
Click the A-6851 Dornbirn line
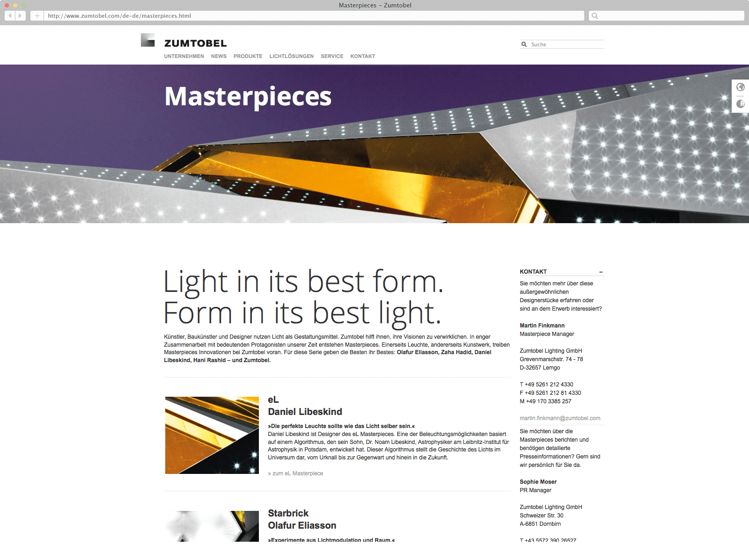pyautogui.click(x=540, y=524)
